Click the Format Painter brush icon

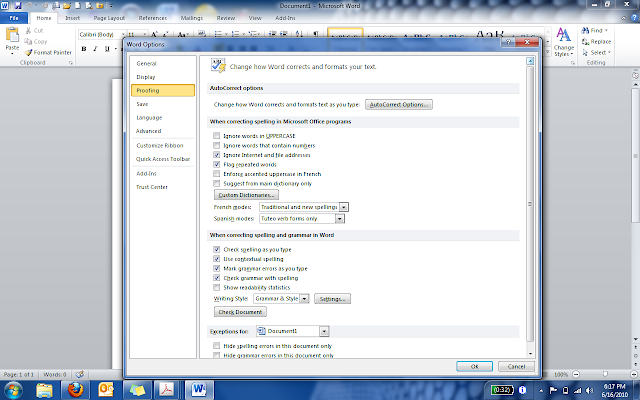pos(28,52)
